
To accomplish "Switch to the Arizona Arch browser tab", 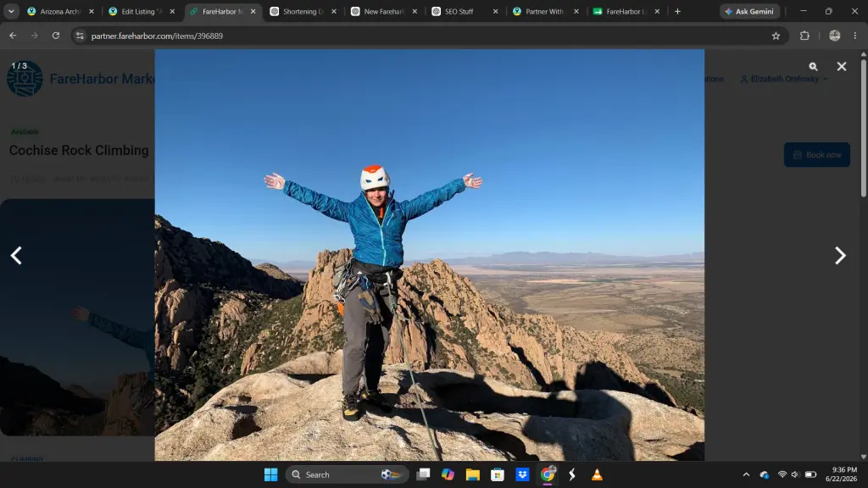I will [x=60, y=11].
